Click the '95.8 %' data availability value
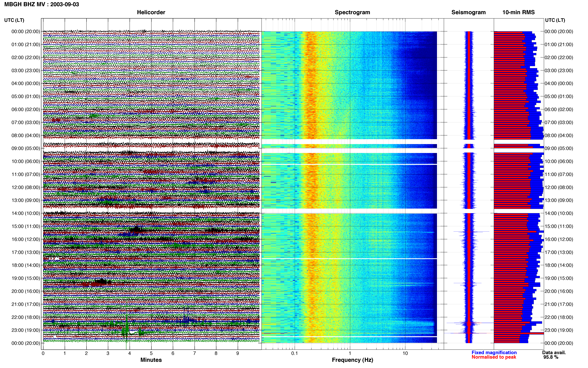588x368 pixels. (551, 357)
